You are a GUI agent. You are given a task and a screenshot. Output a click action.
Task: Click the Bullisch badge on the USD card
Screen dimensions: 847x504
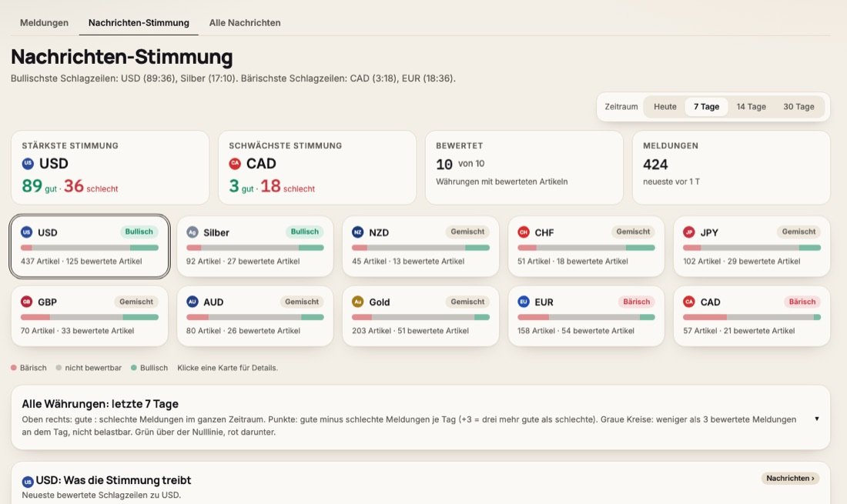click(139, 232)
